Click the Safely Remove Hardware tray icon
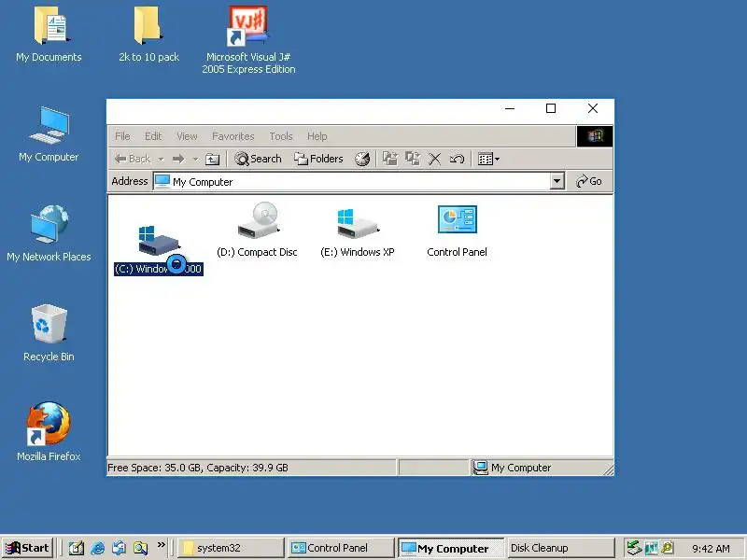747x560 pixels. [634, 548]
